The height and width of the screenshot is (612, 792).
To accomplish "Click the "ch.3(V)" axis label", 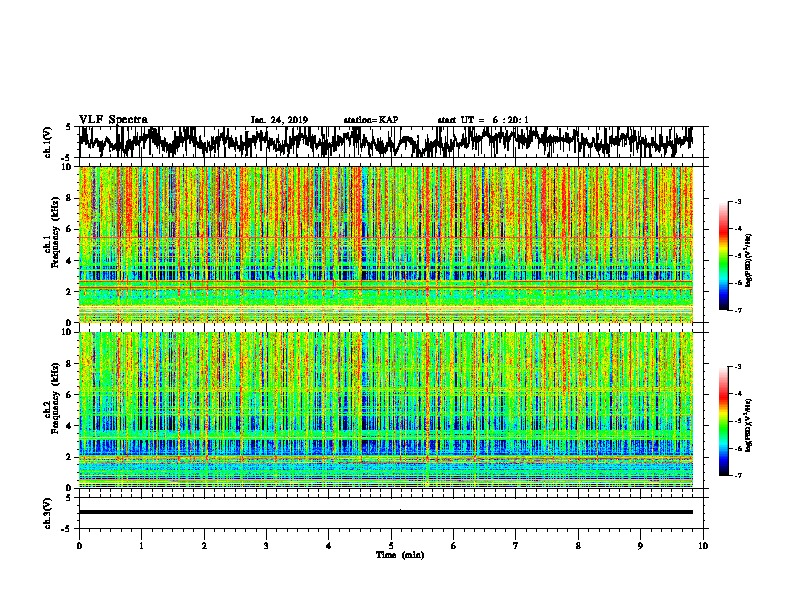I will pyautogui.click(x=48, y=513).
